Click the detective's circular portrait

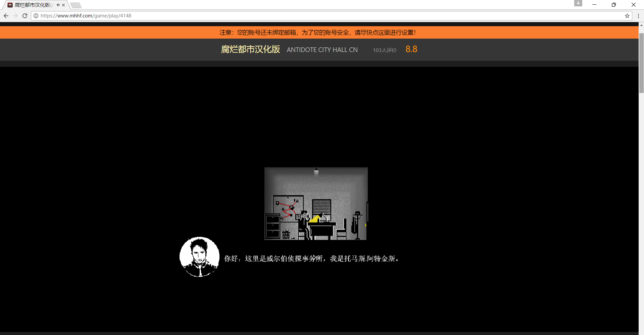199,257
